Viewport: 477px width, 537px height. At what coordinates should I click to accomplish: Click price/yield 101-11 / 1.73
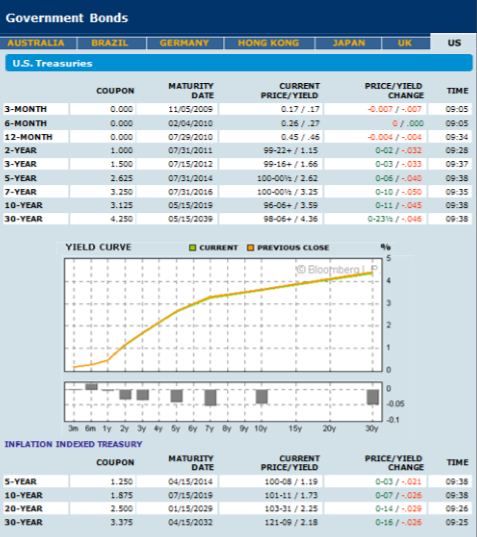291,495
